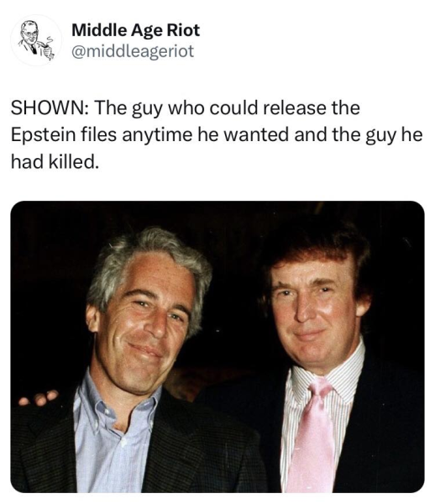Click the hand resting on the shoulder
Viewport: 435px width, 504px height.
coord(39,398)
